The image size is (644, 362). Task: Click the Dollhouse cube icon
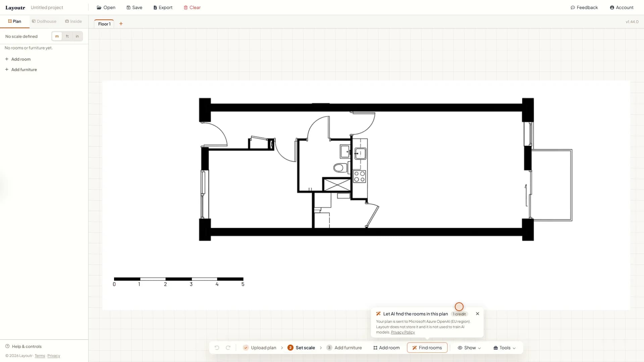tap(34, 21)
